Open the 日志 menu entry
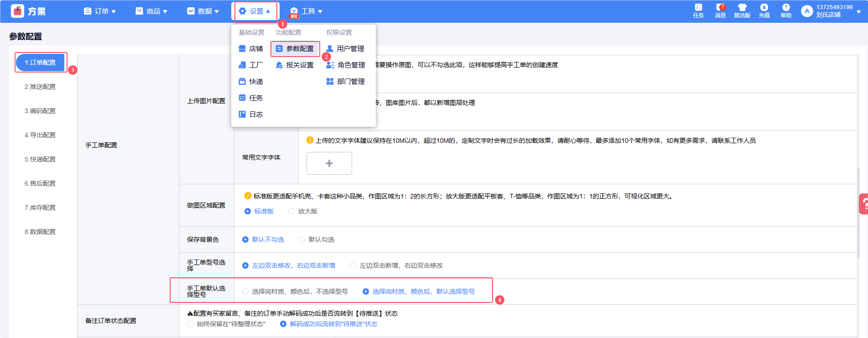The height and width of the screenshot is (338, 868). point(251,114)
